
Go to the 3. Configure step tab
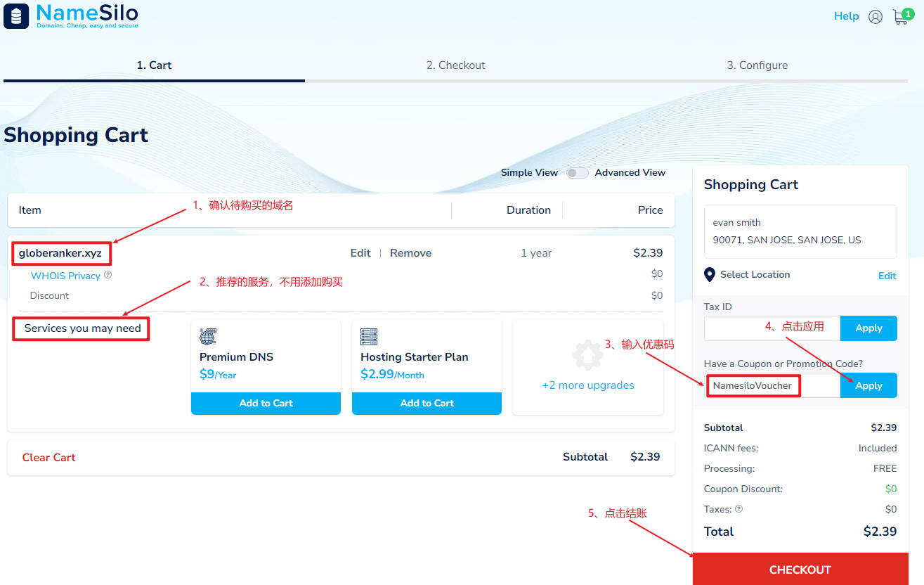pyautogui.click(x=757, y=65)
